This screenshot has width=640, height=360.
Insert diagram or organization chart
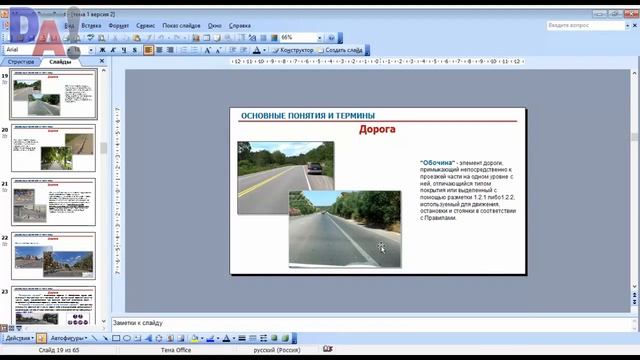click(159, 338)
